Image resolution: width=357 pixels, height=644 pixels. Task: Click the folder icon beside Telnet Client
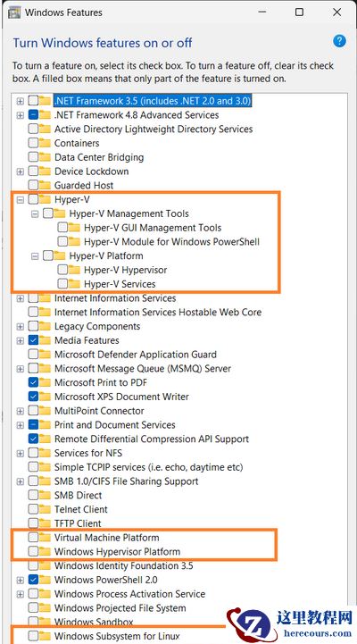pos(45,509)
